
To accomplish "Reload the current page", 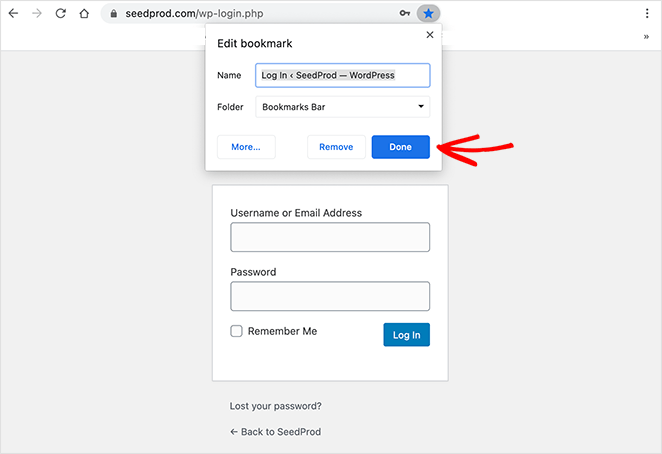I will [x=61, y=15].
